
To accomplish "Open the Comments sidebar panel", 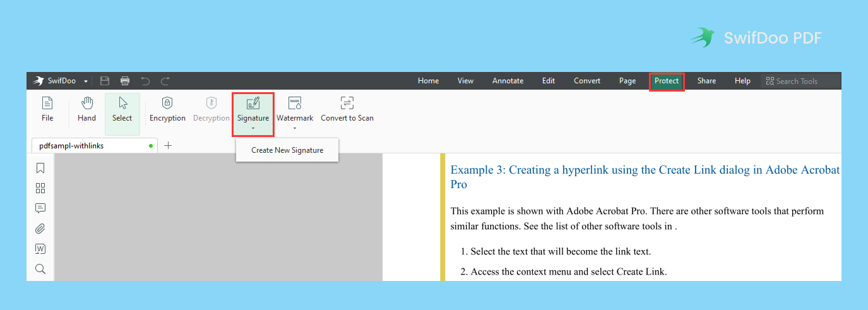I will coord(40,208).
